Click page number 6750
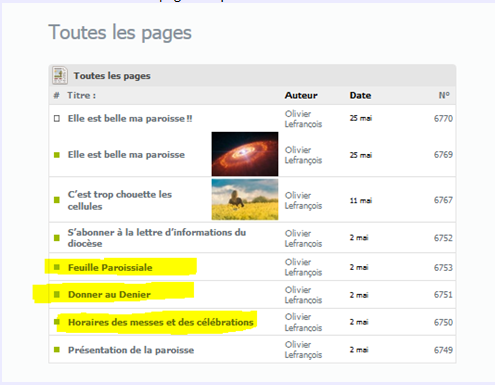 (443, 322)
